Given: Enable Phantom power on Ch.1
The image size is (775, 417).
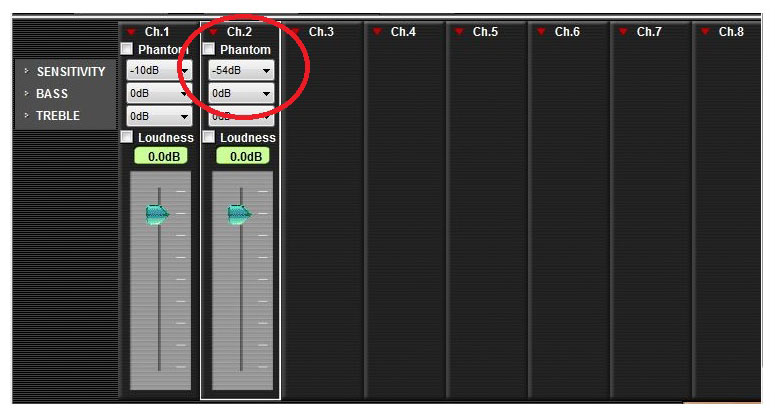Looking at the screenshot, I should tap(127, 49).
